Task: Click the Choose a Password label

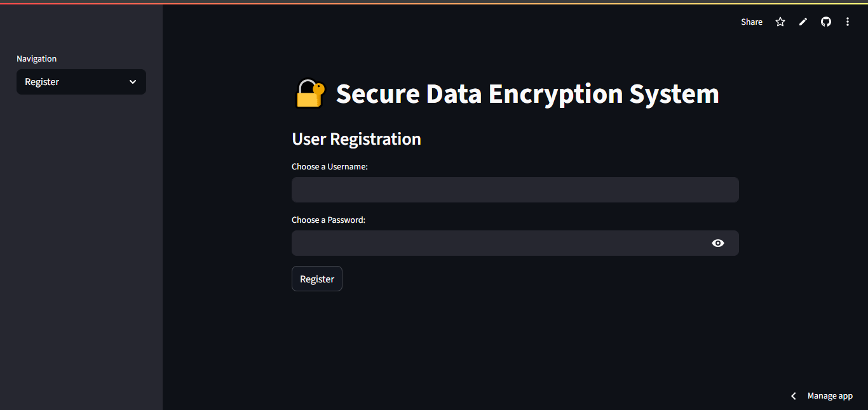Action: [329, 220]
